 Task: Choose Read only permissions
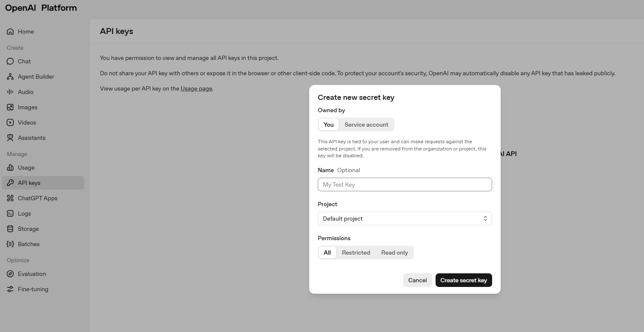point(394,253)
